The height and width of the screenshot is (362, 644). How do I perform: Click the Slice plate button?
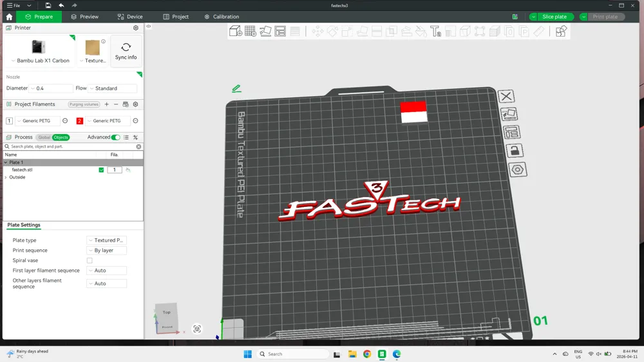[555, 17]
